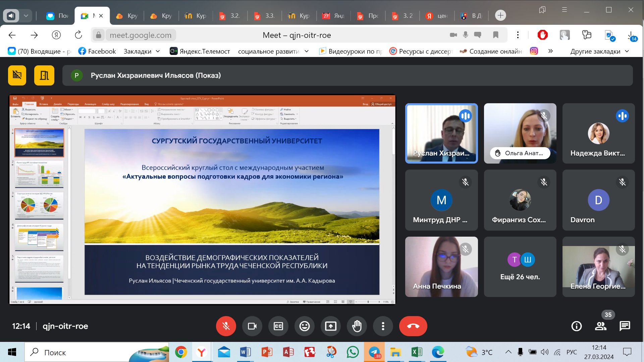This screenshot has height=362, width=644.
Task: Switch to the 3.3 PDF tab
Action: pyautogui.click(x=264, y=16)
